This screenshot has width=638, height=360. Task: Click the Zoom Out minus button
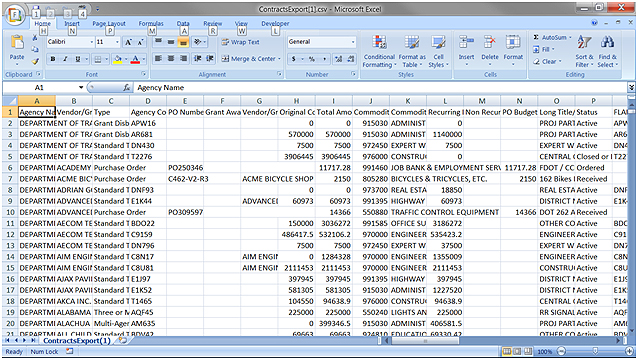[x=561, y=351]
